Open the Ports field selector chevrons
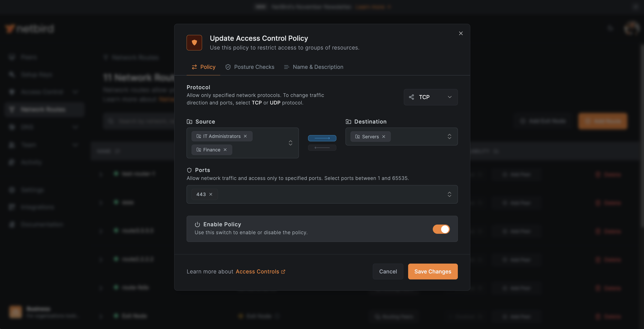644x329 pixels. (449, 194)
